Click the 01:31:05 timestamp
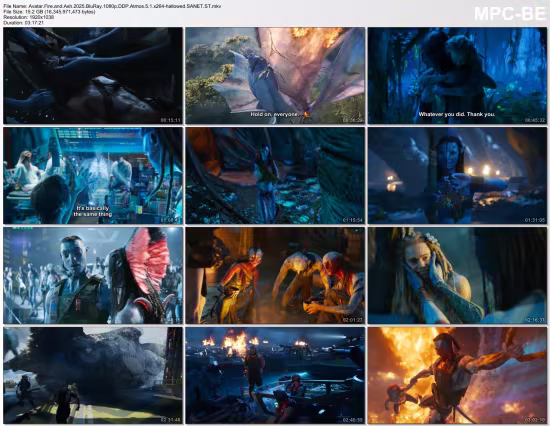 (x=535, y=220)
